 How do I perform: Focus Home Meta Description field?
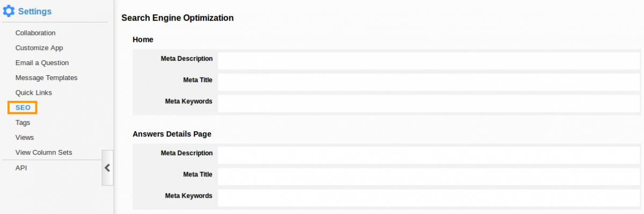(x=429, y=61)
